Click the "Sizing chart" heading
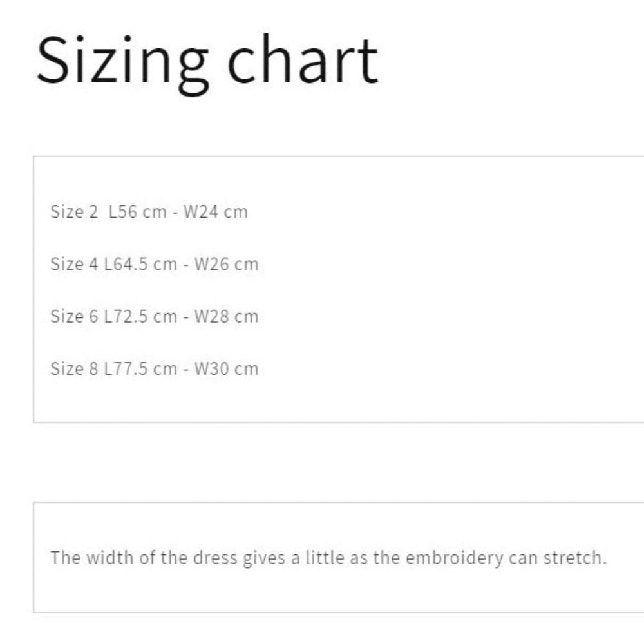Screen dimensions: 644x644 [x=207, y=62]
